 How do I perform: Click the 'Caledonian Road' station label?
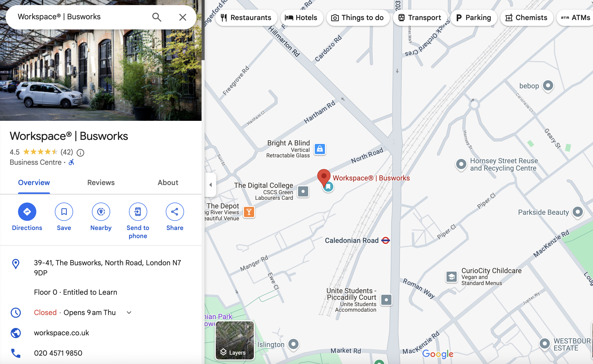click(352, 240)
